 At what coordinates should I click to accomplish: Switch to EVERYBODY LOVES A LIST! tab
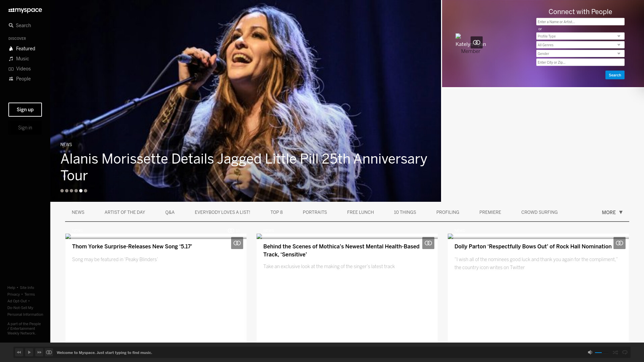[222, 213]
